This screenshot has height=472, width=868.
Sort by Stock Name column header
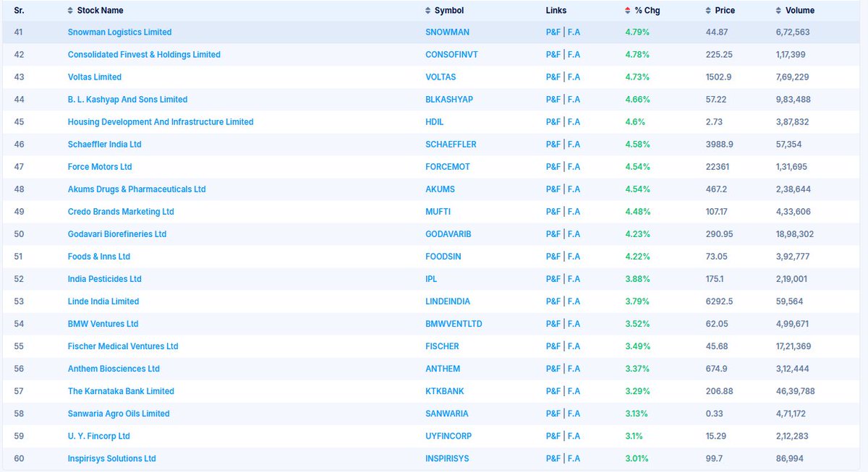95,10
